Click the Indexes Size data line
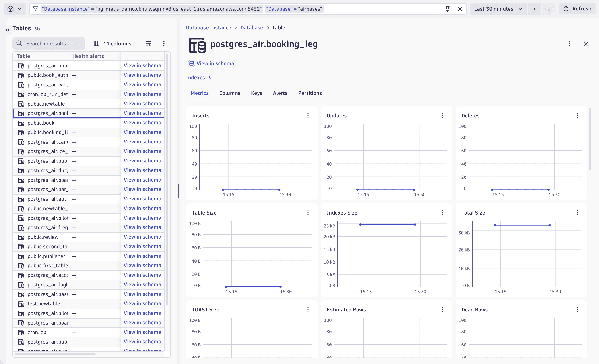The width and height of the screenshot is (599, 364). [x=388, y=225]
